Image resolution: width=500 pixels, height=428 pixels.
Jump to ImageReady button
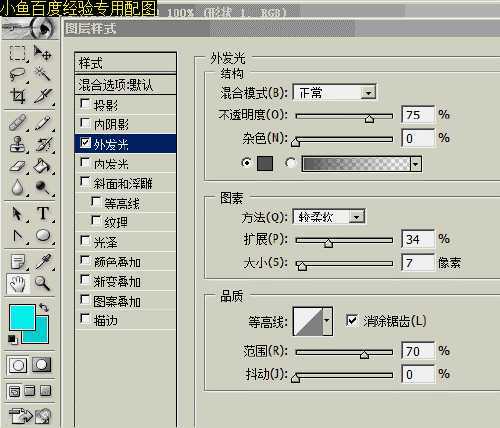point(30,415)
